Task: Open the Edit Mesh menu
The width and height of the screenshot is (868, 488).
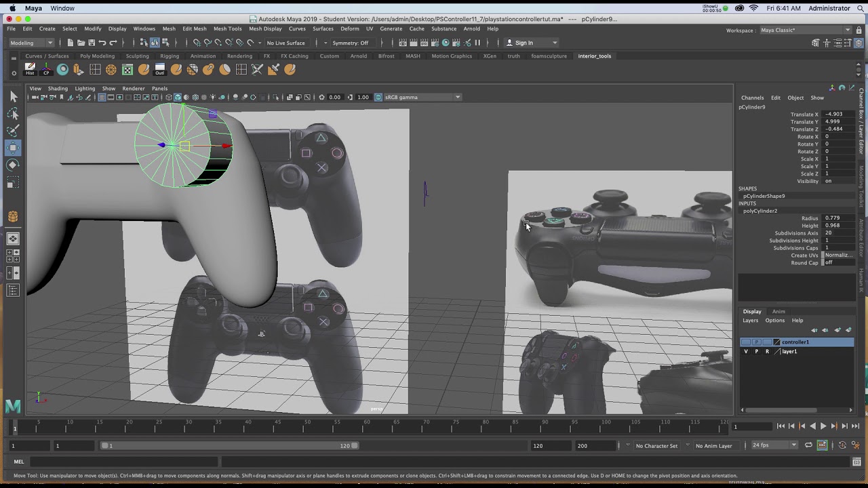Action: 194,28
